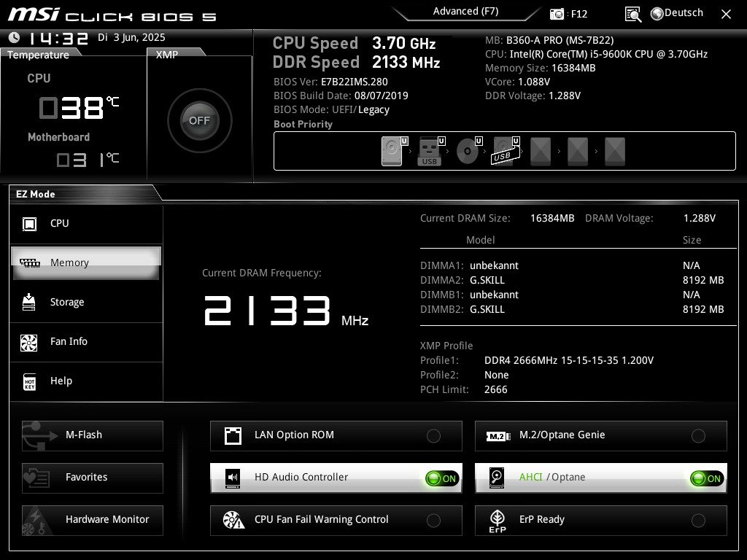Image resolution: width=747 pixels, height=560 pixels.
Task: Open the Help menu item
Action: click(x=86, y=381)
